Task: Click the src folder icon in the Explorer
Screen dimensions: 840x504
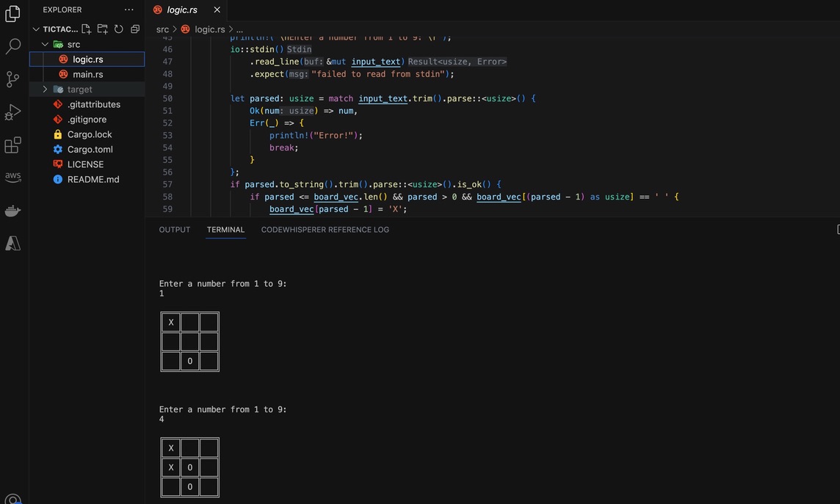Action: pyautogui.click(x=58, y=45)
